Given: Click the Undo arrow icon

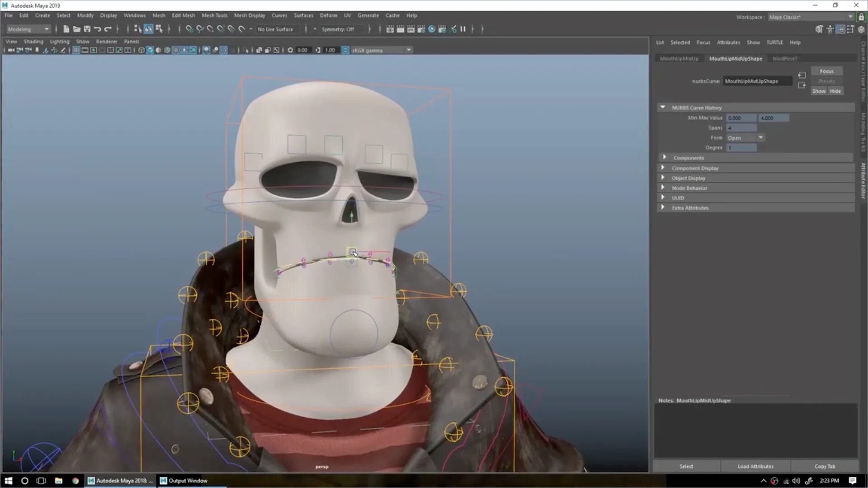Looking at the screenshot, I should (x=97, y=29).
